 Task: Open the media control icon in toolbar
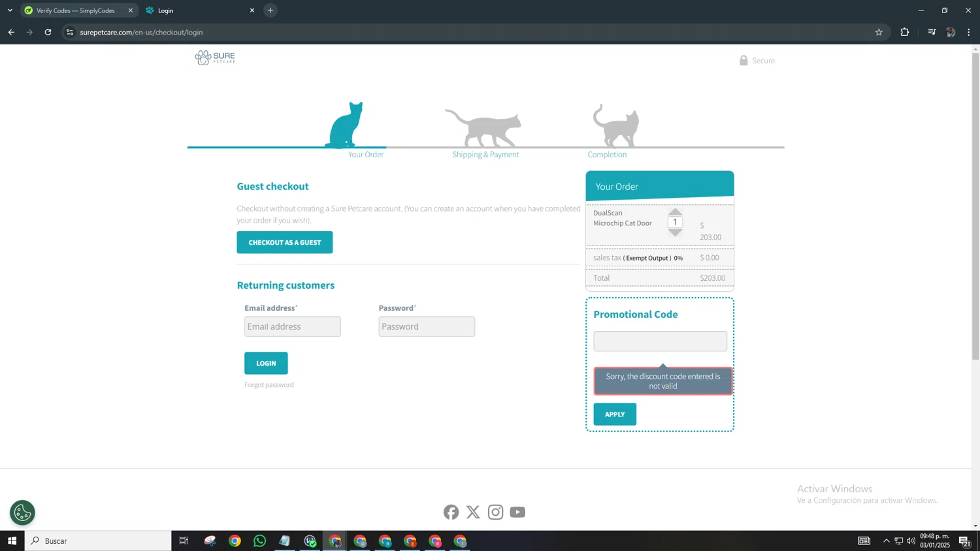[932, 32]
